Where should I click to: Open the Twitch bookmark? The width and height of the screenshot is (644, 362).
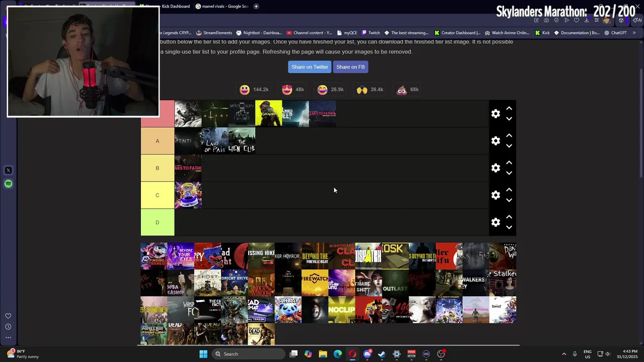point(371,33)
